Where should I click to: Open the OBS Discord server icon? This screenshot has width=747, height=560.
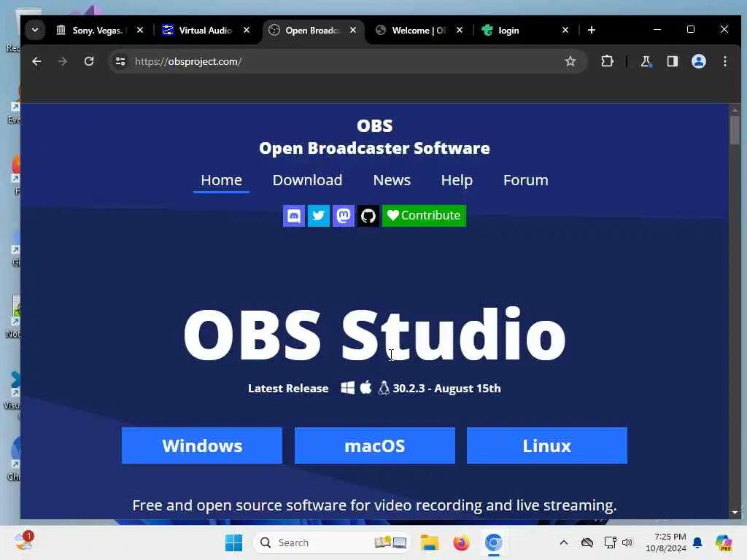293,216
